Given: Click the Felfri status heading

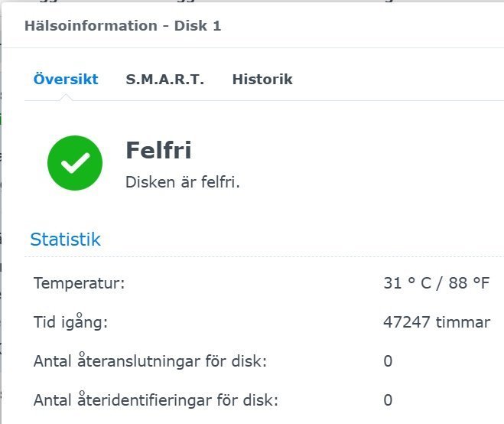Looking at the screenshot, I should pos(158,151).
